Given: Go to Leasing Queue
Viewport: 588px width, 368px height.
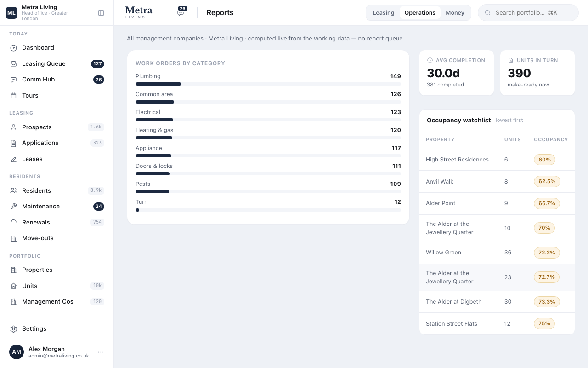Looking at the screenshot, I should 57,64.
